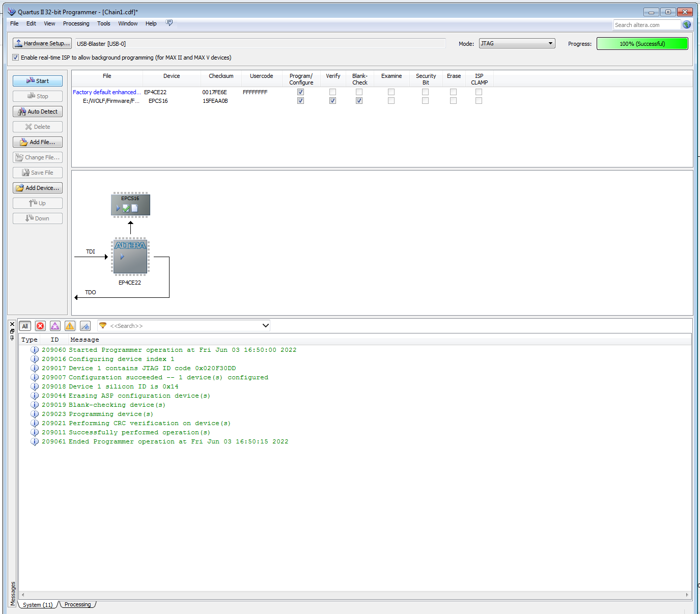Click the globe icon beside search box

pyautogui.click(x=686, y=24)
